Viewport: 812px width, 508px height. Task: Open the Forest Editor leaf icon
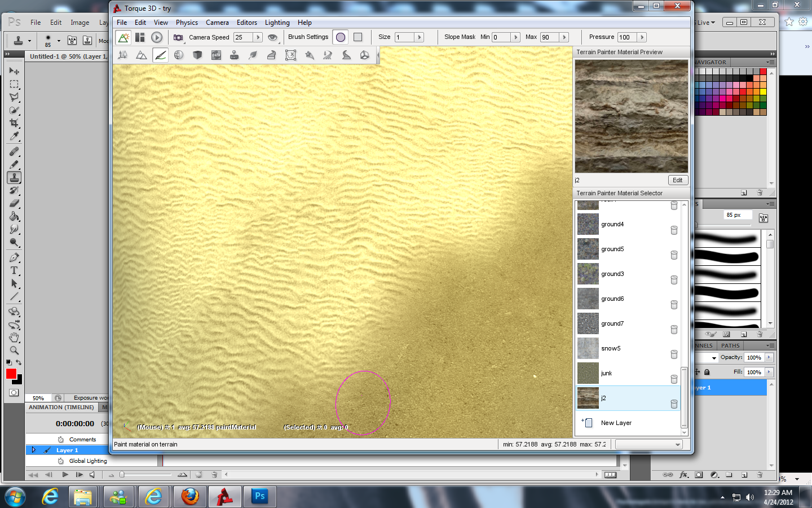click(x=253, y=55)
